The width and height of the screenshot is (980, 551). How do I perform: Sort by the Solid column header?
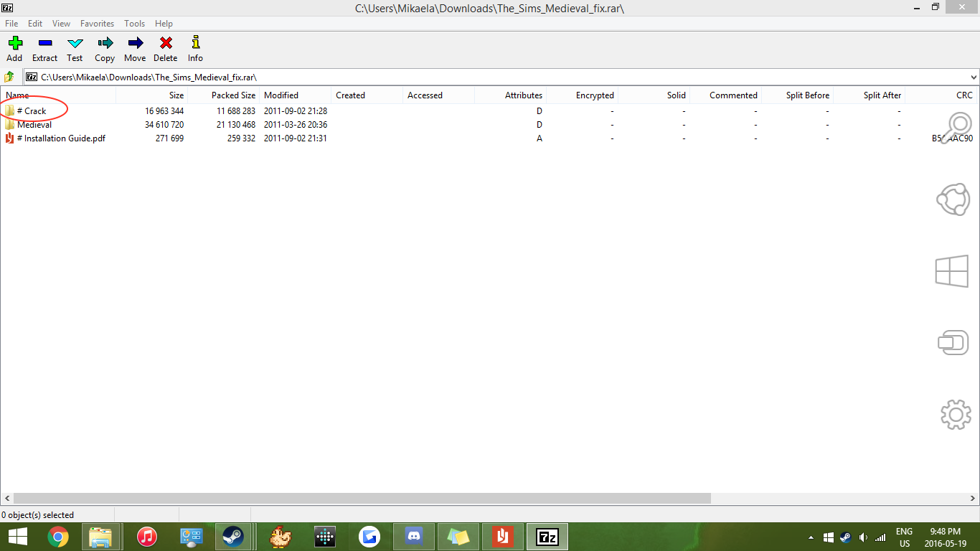(x=654, y=95)
